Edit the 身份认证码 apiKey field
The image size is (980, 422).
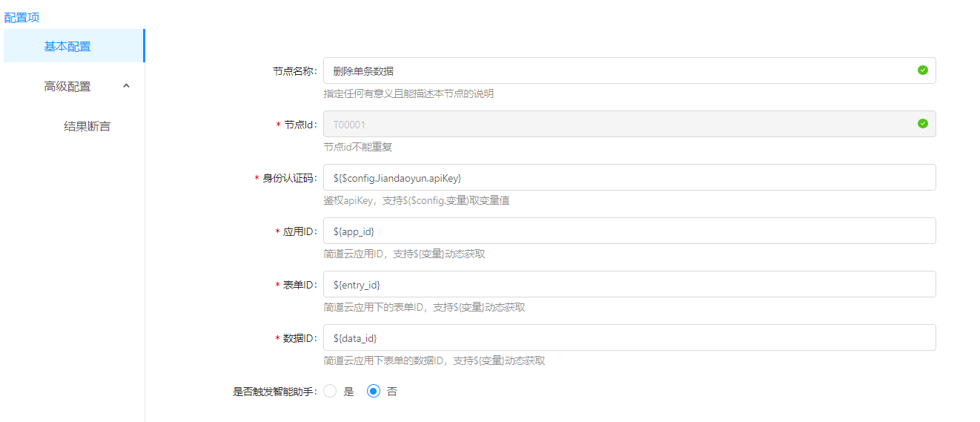629,177
